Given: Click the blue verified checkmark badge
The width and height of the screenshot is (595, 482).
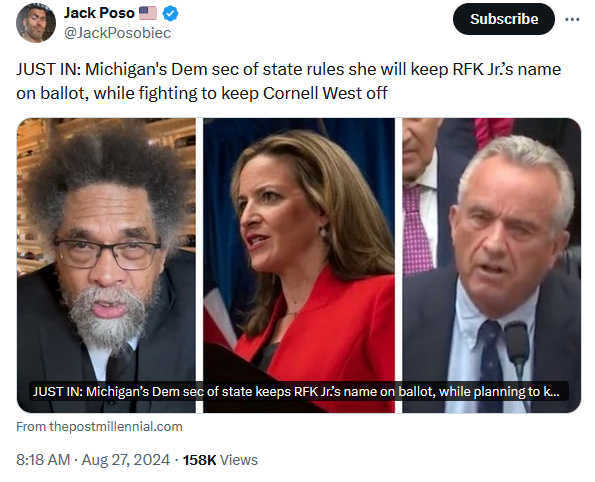Looking at the screenshot, I should tap(170, 14).
